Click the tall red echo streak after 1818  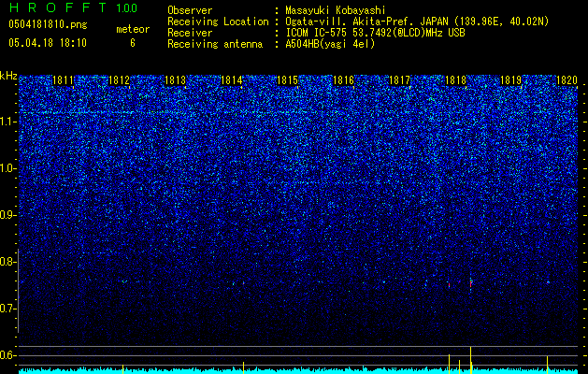click(470, 283)
